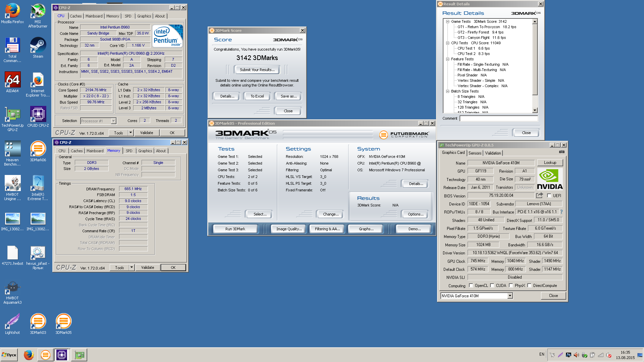Viewport: 644px width, 362px height.
Task: Click Validate button in top CPU-Z
Action: [x=147, y=133]
